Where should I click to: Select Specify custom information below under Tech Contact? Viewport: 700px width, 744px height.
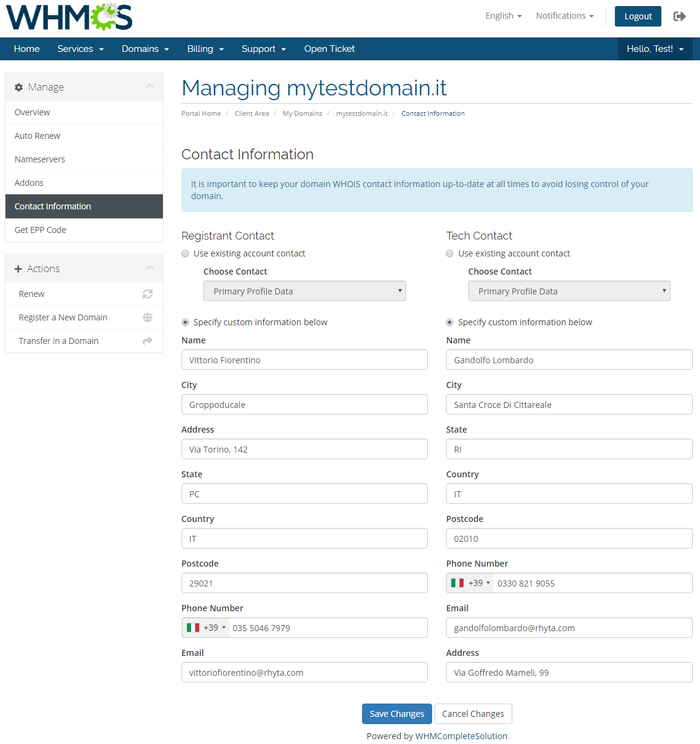tap(449, 322)
